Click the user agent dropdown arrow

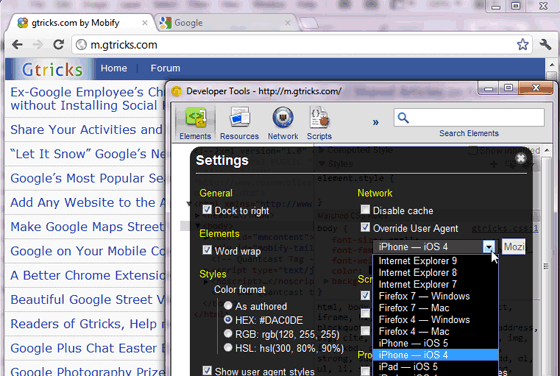(x=489, y=247)
